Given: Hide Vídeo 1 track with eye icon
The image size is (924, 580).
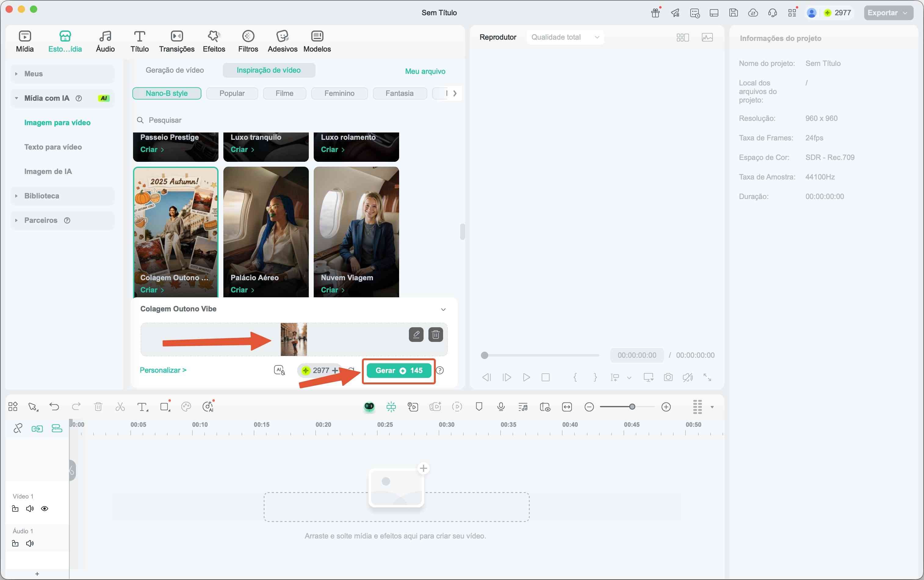Looking at the screenshot, I should (x=45, y=509).
